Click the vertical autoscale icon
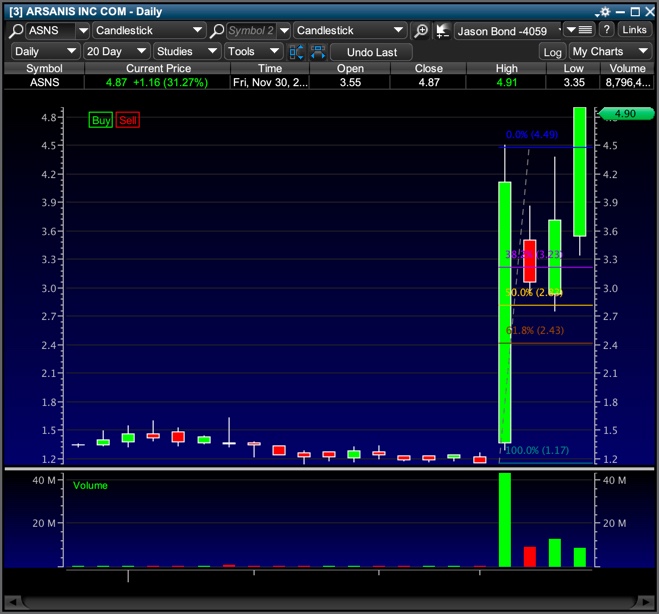Viewport: 659px width, 614px height. (296, 52)
